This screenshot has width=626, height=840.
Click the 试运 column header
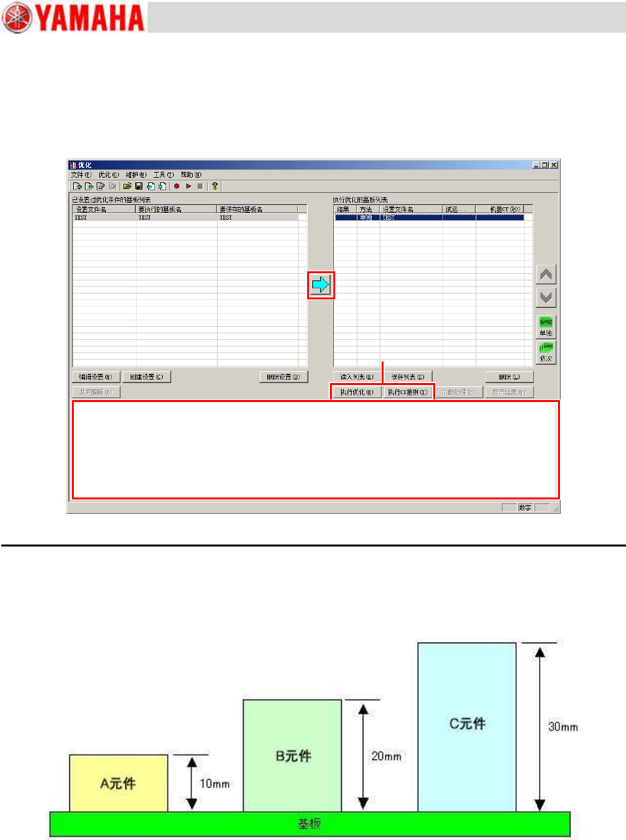pos(459,209)
